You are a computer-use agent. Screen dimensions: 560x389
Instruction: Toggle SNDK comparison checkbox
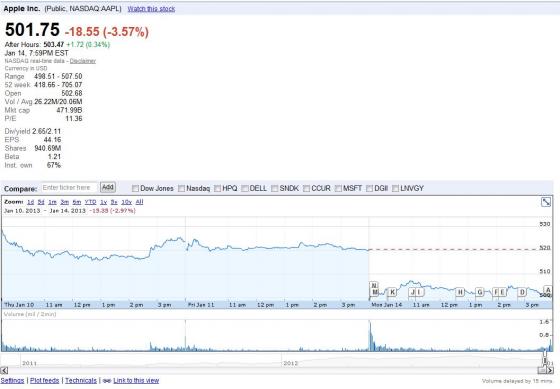274,188
